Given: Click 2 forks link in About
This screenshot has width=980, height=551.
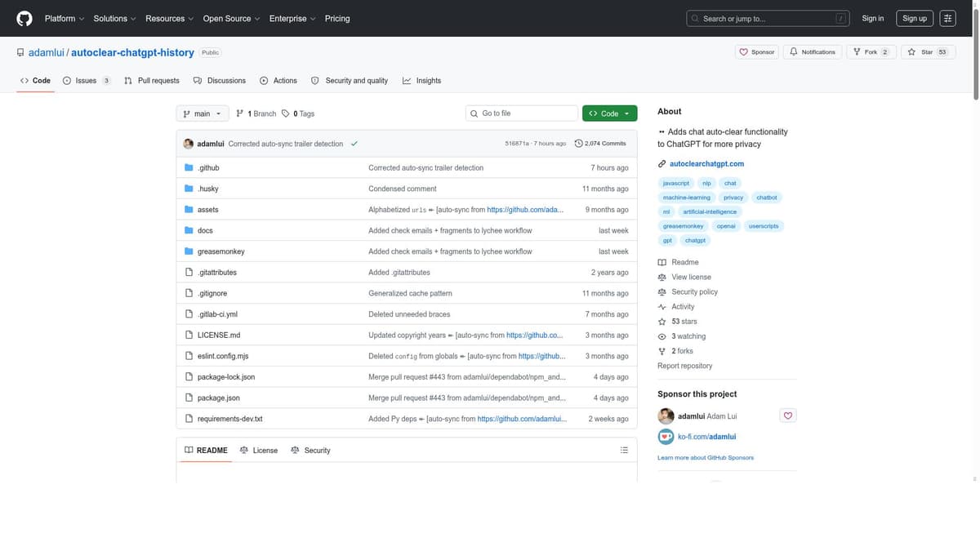Looking at the screenshot, I should tap(675, 351).
